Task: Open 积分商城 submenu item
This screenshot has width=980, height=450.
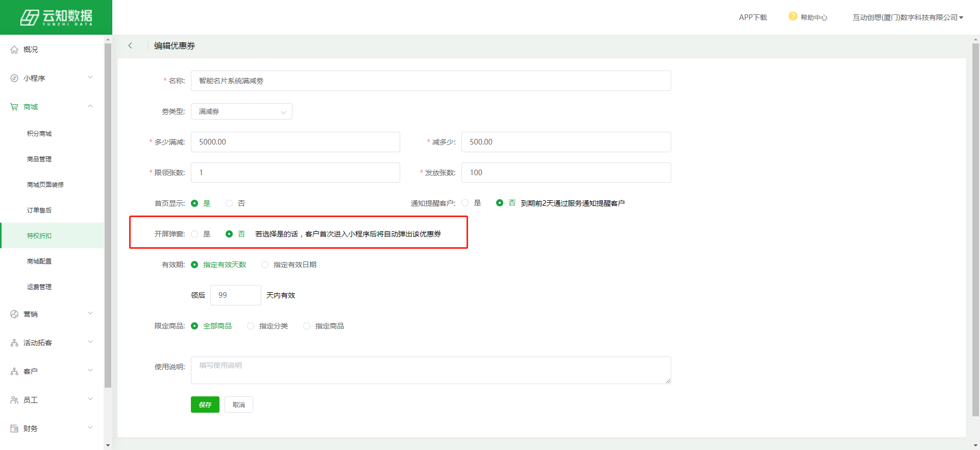Action: point(39,133)
